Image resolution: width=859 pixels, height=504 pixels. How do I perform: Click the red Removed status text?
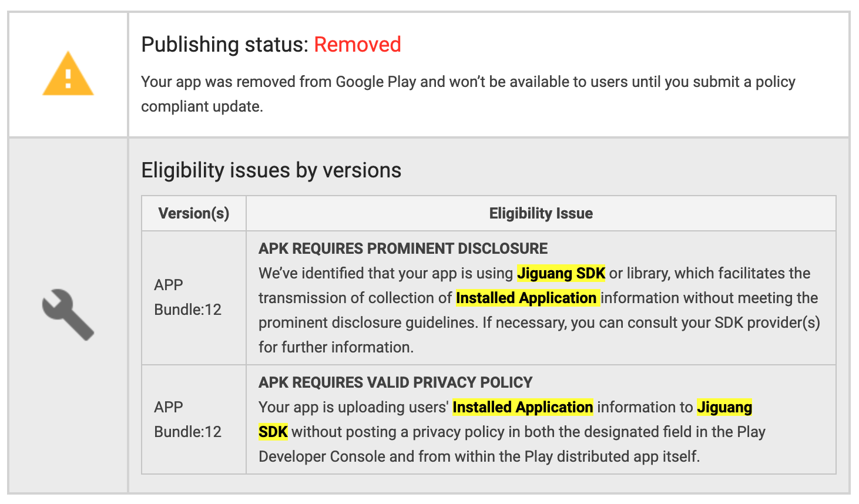tap(358, 45)
